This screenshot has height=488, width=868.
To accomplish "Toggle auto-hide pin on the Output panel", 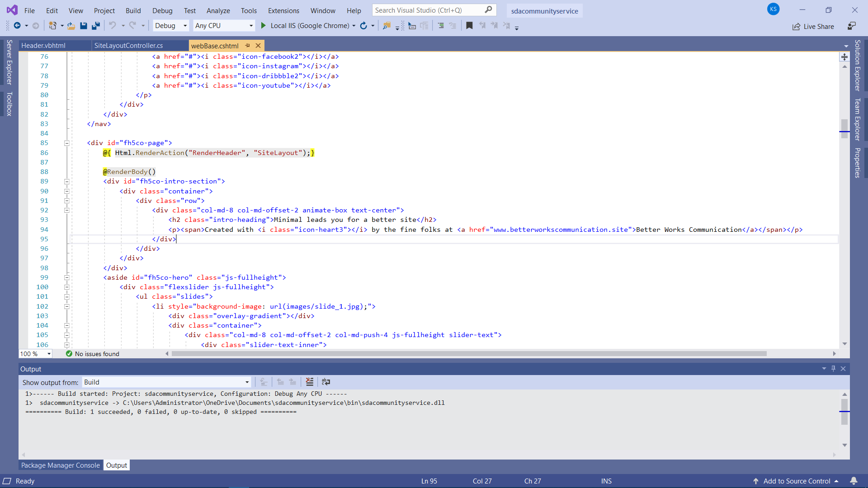I will (x=833, y=369).
